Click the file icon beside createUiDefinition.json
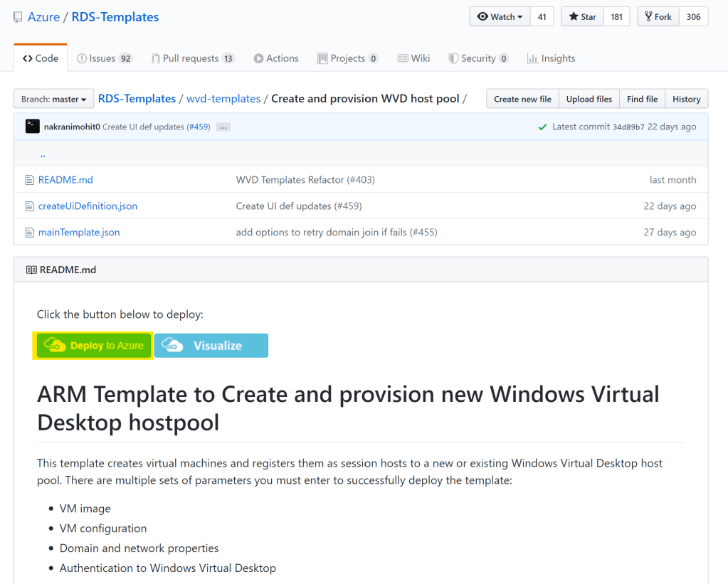Image resolution: width=728 pixels, height=584 pixels. tap(30, 206)
